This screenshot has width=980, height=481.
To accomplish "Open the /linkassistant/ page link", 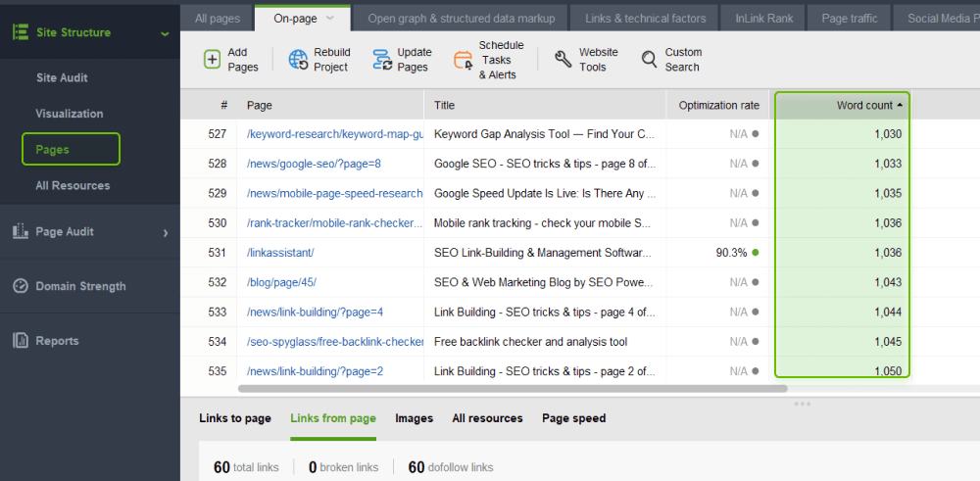I will pos(280,253).
